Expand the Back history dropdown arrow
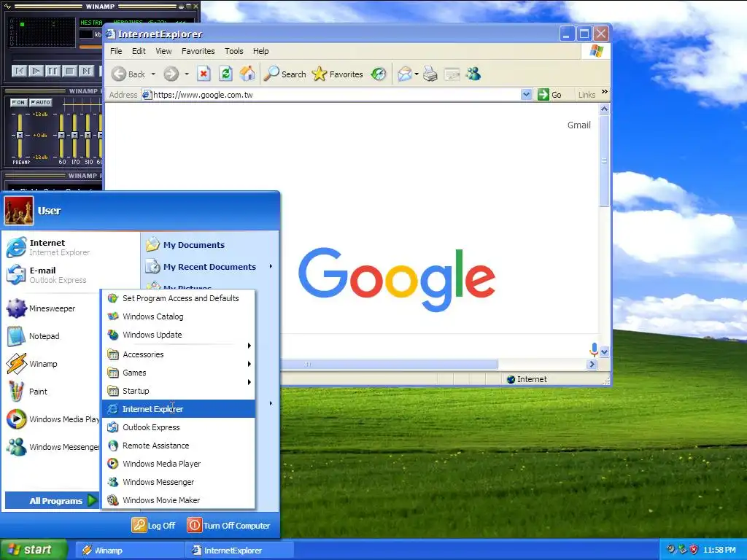The width and height of the screenshot is (747, 560). click(153, 74)
